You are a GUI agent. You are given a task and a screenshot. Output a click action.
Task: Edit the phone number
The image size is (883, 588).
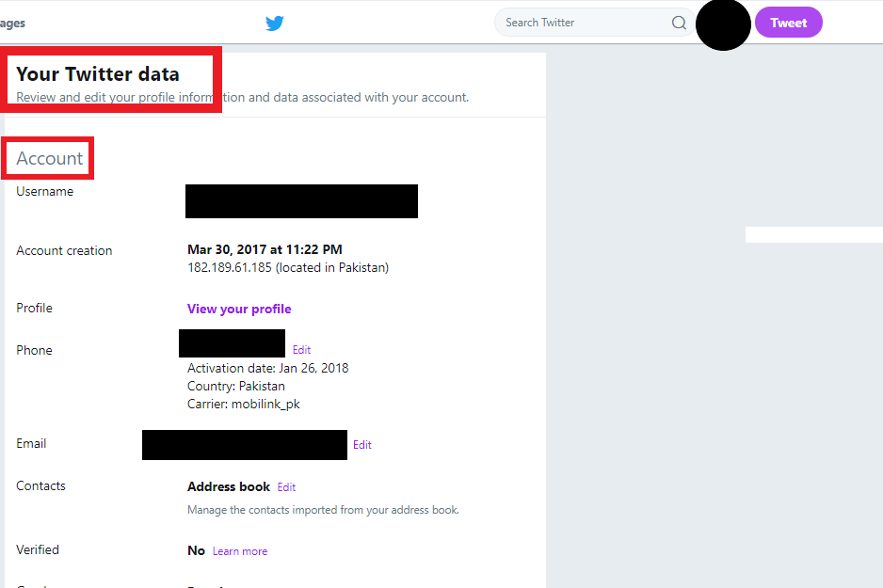tap(301, 350)
